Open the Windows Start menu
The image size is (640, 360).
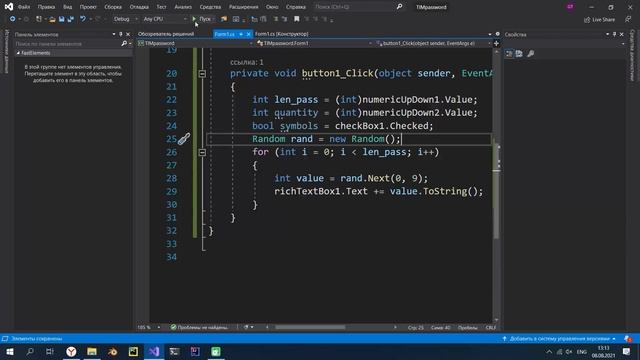tap(10, 351)
